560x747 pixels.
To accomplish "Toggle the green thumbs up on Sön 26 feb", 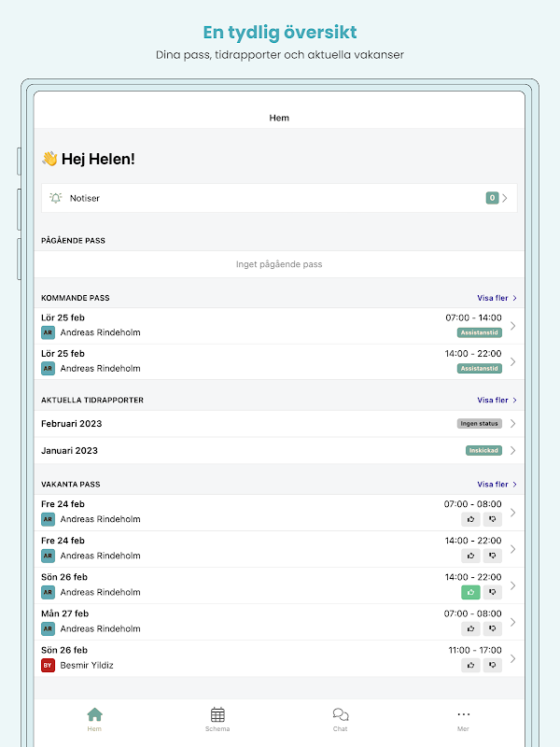I will coord(470,592).
